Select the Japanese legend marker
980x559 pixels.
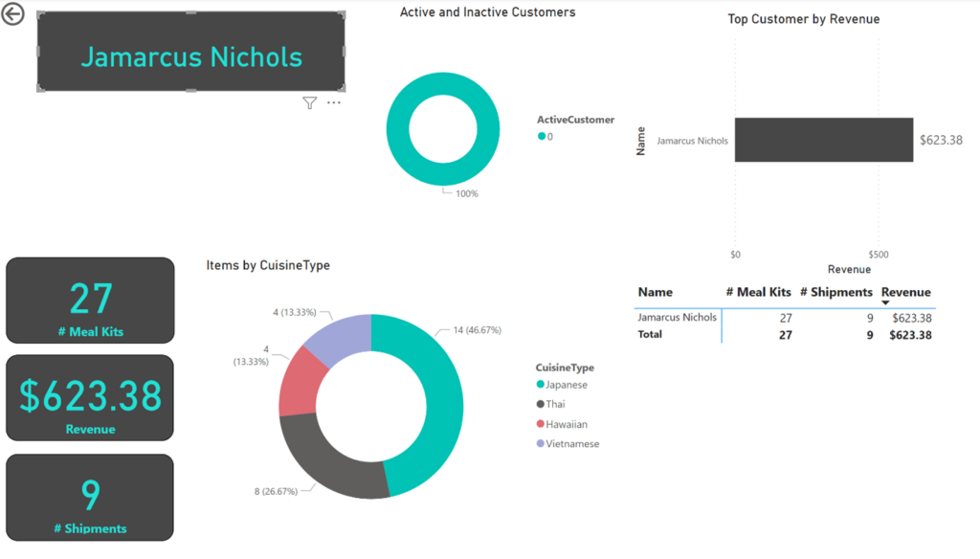[542, 385]
